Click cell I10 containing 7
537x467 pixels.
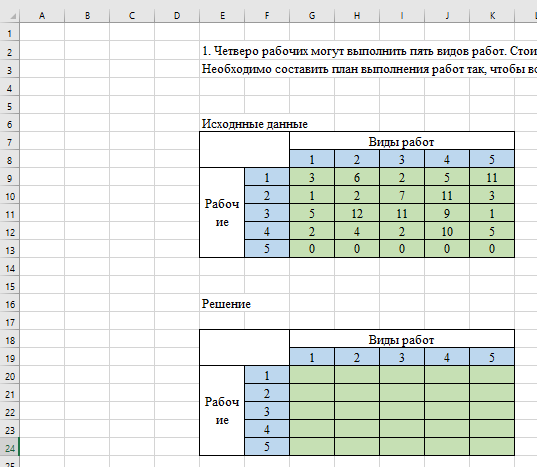click(x=402, y=195)
